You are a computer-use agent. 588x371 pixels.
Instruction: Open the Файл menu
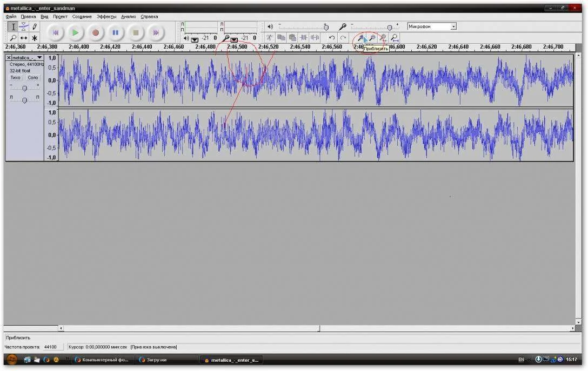tap(11, 17)
